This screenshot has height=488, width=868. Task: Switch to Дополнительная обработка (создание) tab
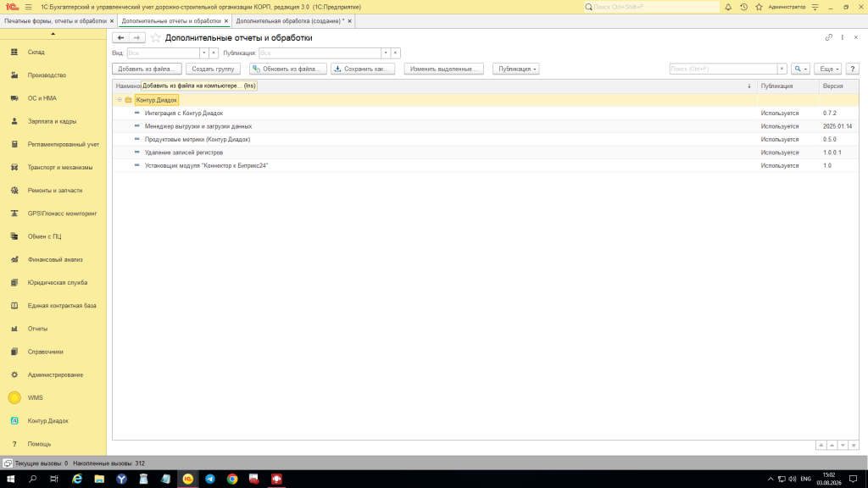pyautogui.click(x=290, y=21)
